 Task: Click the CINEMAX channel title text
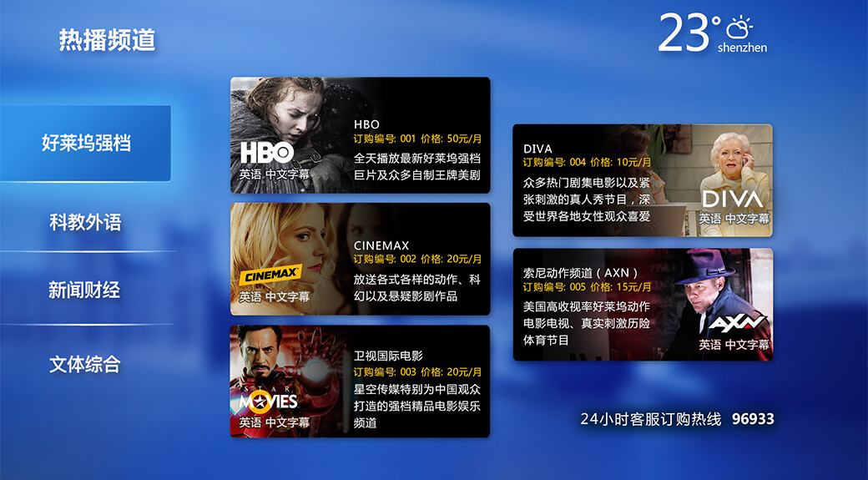tap(381, 245)
